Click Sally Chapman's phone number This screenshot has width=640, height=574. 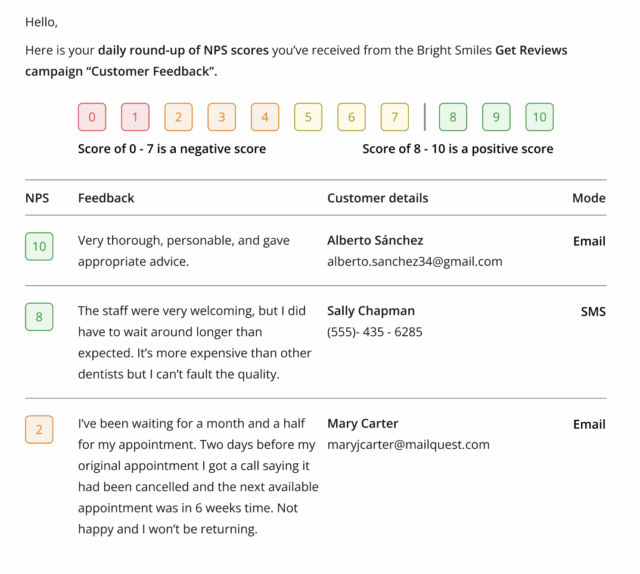coord(374,332)
